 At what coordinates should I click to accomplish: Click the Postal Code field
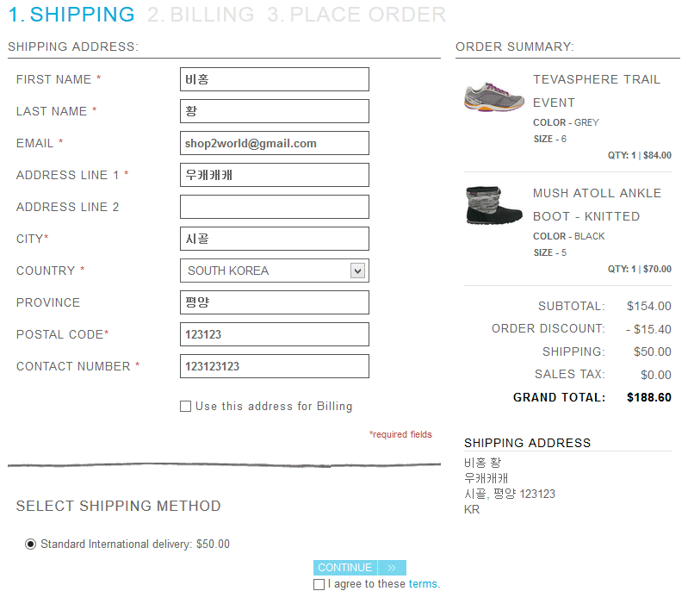(x=274, y=334)
